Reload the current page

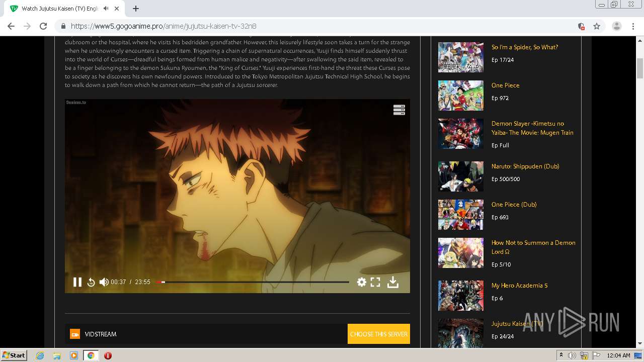[43, 26]
